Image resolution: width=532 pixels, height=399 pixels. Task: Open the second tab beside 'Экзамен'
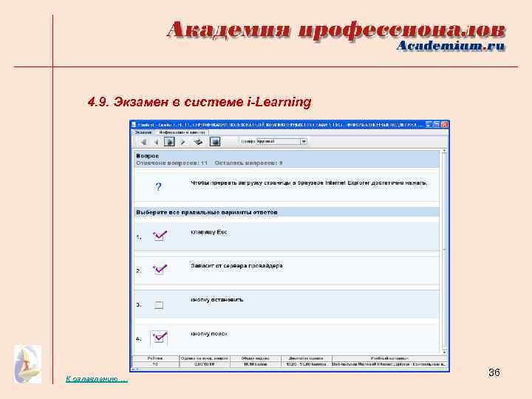coord(182,132)
